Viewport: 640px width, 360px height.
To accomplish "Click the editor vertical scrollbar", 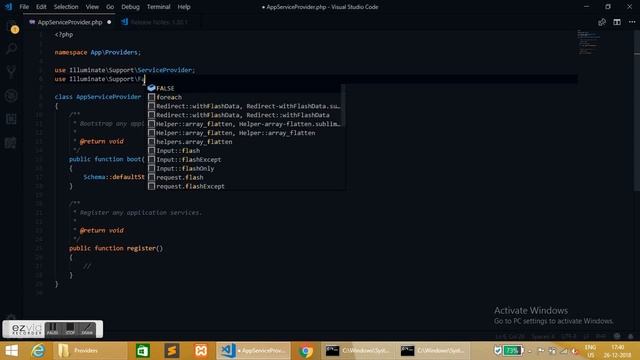I will pos(637,110).
